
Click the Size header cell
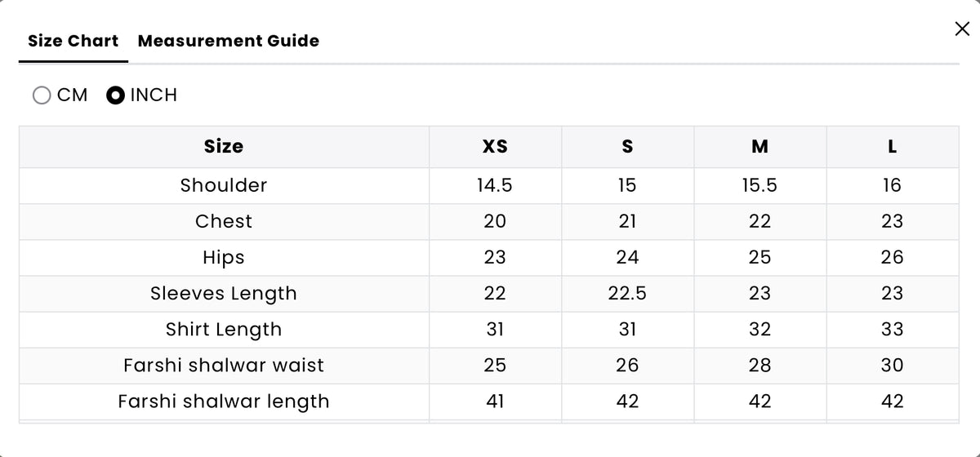[224, 147]
